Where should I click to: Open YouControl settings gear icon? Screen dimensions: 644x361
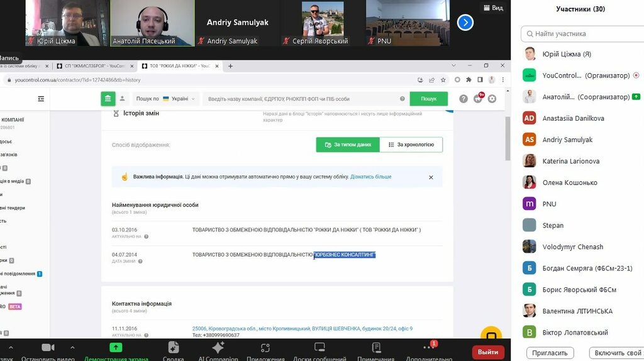tap(492, 99)
